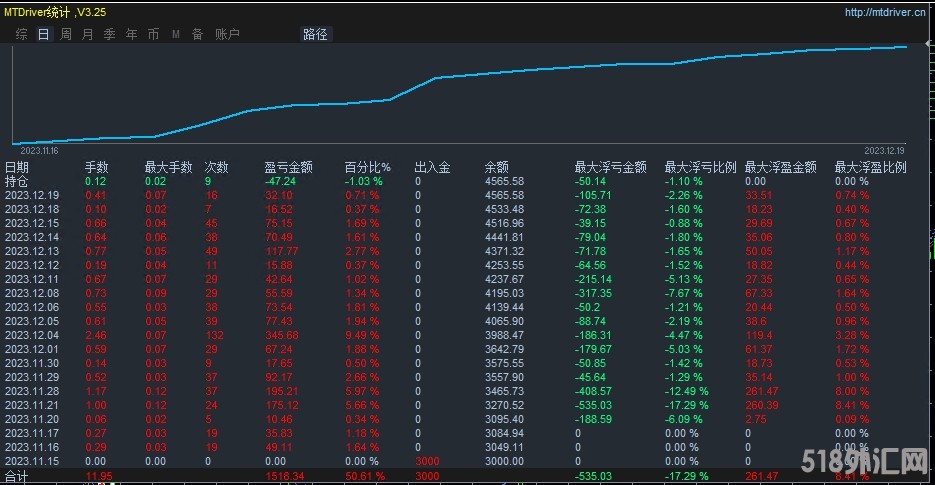Select the 日 daily statistics tab
935x485 pixels.
pos(44,34)
